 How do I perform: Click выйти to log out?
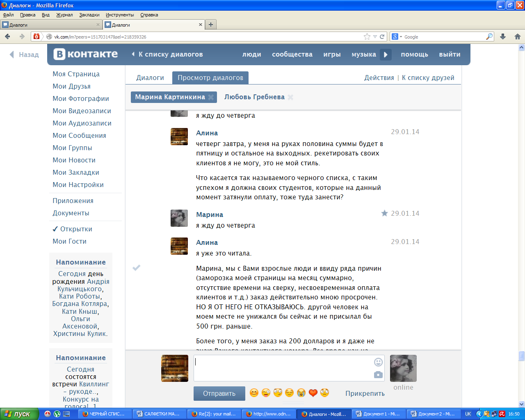click(x=450, y=54)
